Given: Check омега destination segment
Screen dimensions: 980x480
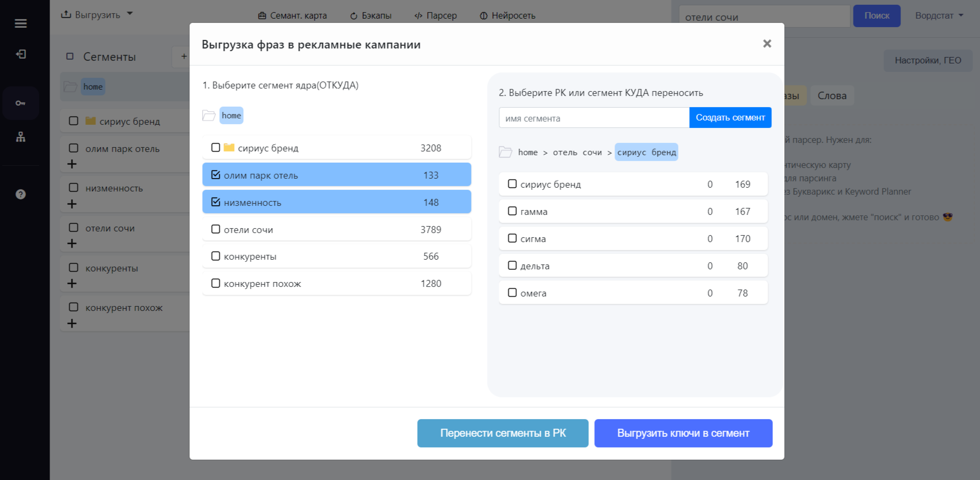Looking at the screenshot, I should 512,292.
